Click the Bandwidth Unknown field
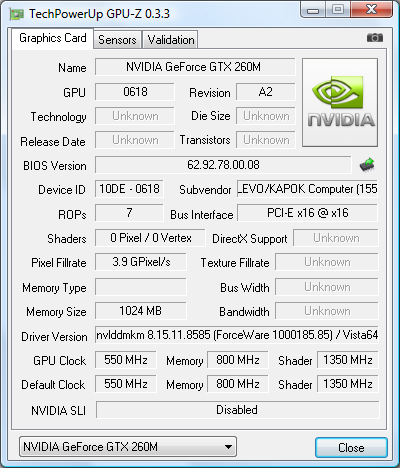This screenshot has width=400, height=468. [327, 311]
